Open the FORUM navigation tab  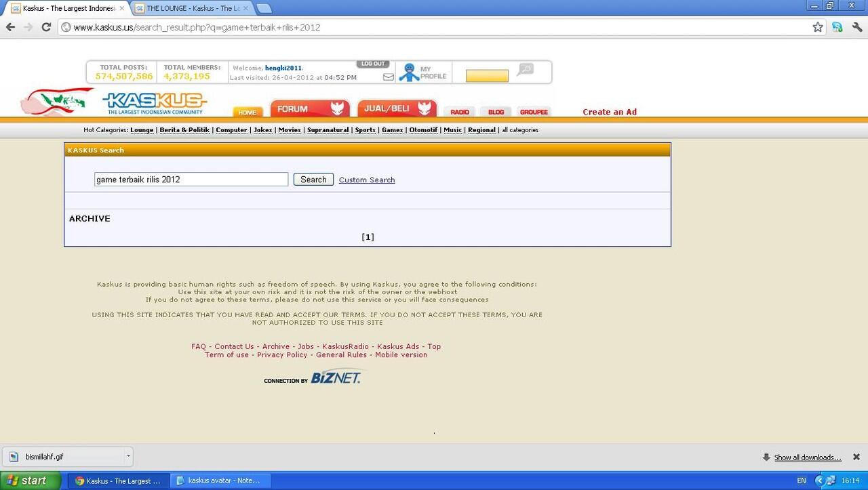[x=310, y=108]
